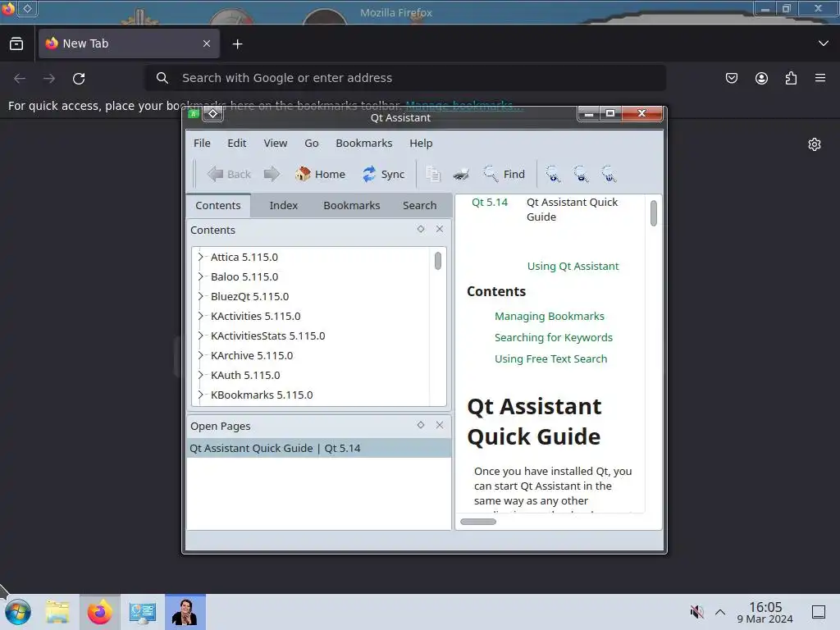This screenshot has height=630, width=840.
Task: Open new tab personalize gear in Firefox
Action: [x=815, y=144]
